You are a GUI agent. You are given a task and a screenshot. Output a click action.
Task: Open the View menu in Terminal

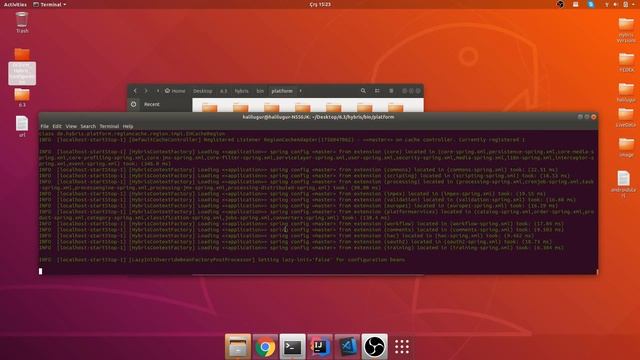click(x=71, y=127)
